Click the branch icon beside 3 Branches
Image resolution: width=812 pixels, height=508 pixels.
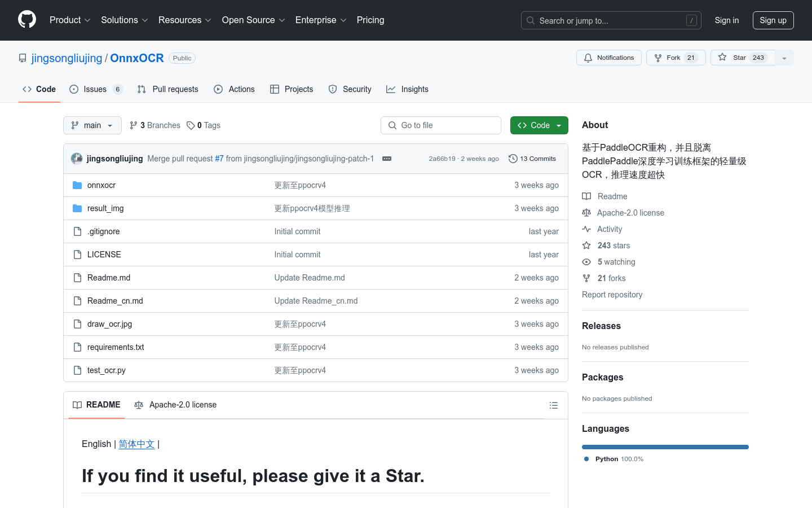pos(134,125)
